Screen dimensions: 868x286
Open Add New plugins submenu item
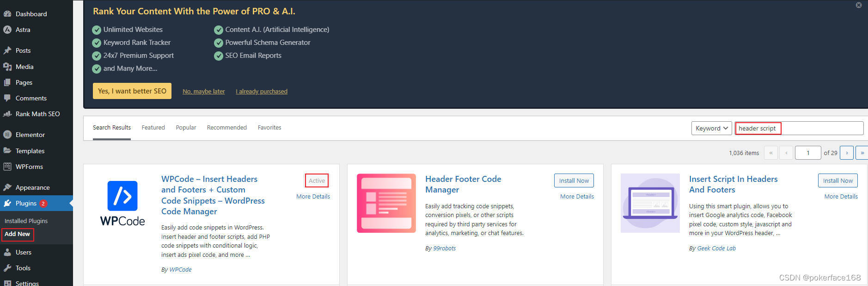(18, 234)
